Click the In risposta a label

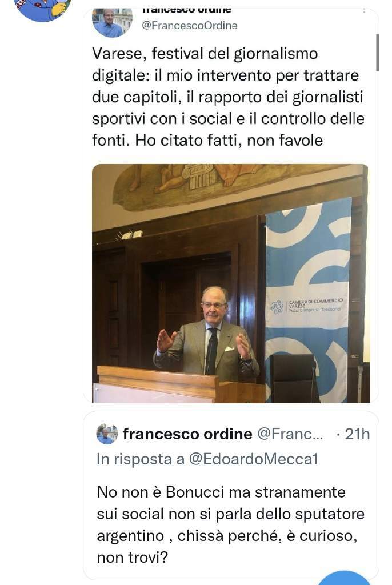point(141,459)
